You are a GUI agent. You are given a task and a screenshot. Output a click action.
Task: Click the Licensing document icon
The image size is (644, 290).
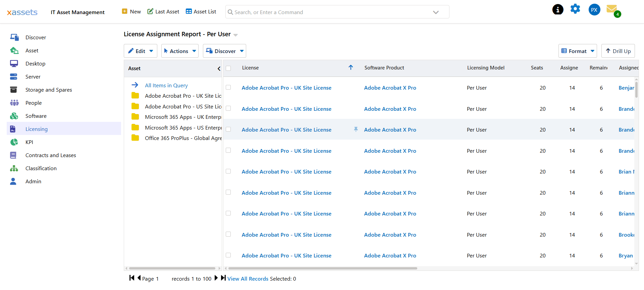pos(13,129)
